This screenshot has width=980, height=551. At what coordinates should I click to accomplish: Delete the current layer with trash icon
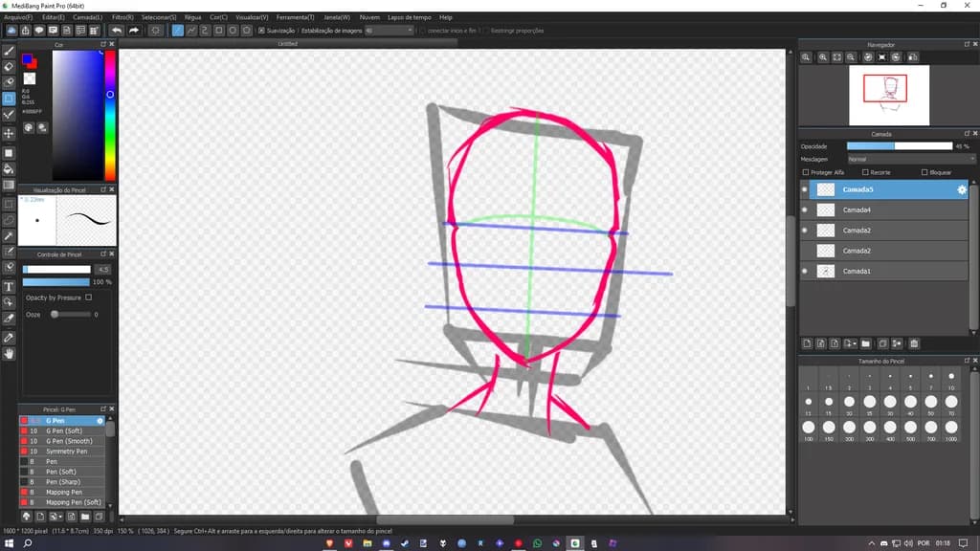[x=914, y=343]
